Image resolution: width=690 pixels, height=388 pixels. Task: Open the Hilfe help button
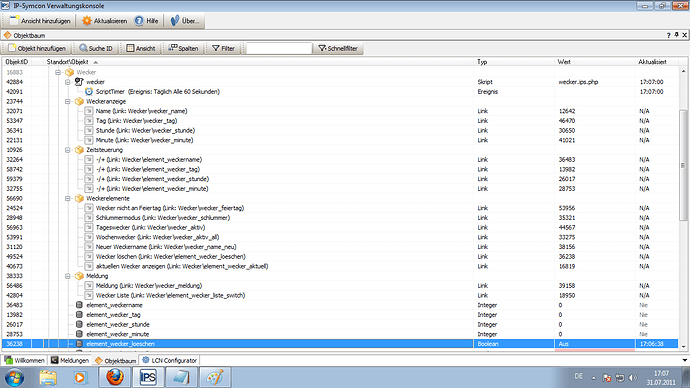click(147, 21)
